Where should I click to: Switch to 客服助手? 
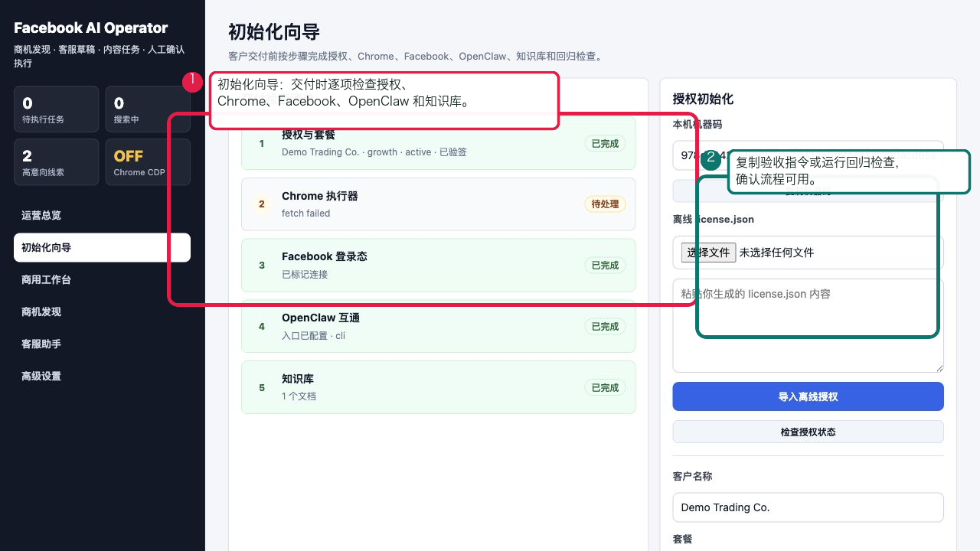tap(102, 344)
